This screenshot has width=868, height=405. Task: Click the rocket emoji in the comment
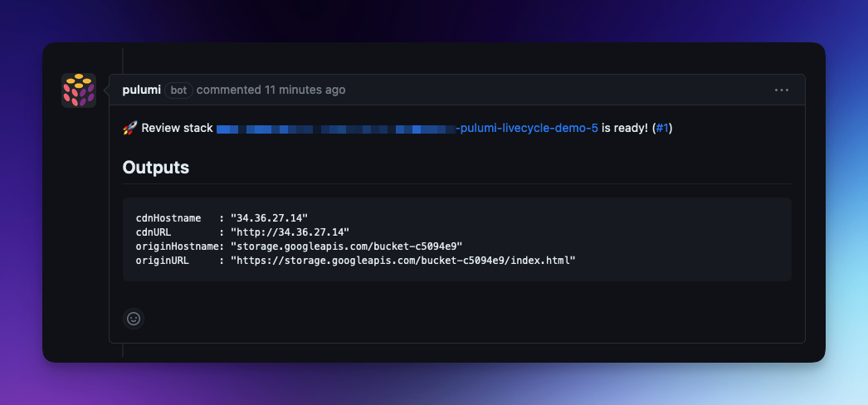click(x=129, y=128)
